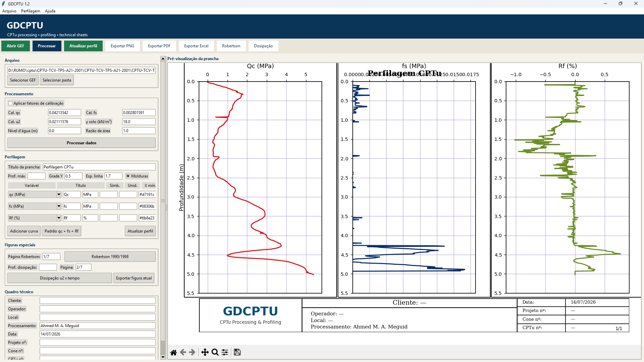Screen dimensions: 644x362
Task: Click the qc color field #d7191c
Action: coord(147,195)
